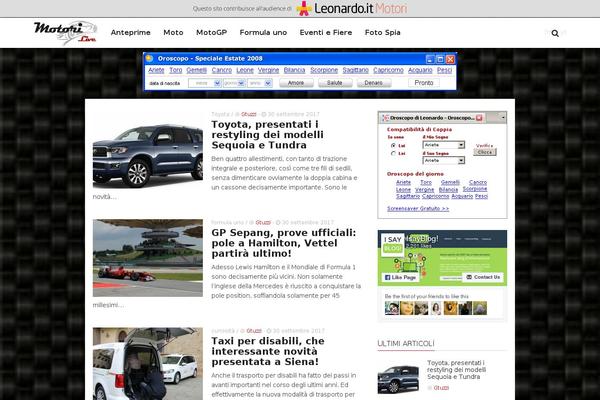Click the Sepang circuit Ferrari article image
600x400 pixels.
click(x=148, y=258)
